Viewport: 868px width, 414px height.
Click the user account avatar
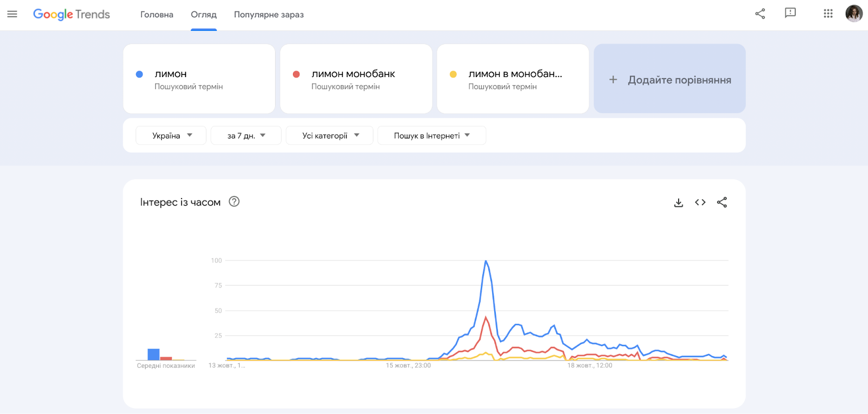coord(854,14)
